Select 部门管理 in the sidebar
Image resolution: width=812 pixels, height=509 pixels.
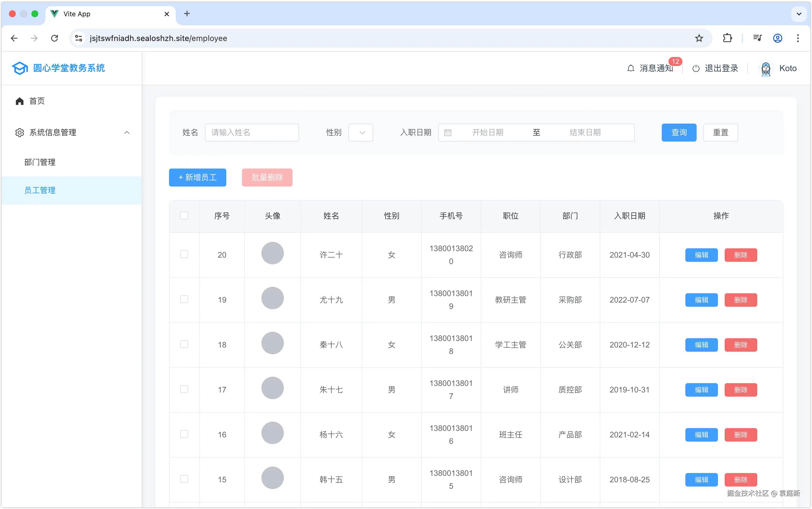[x=40, y=162]
